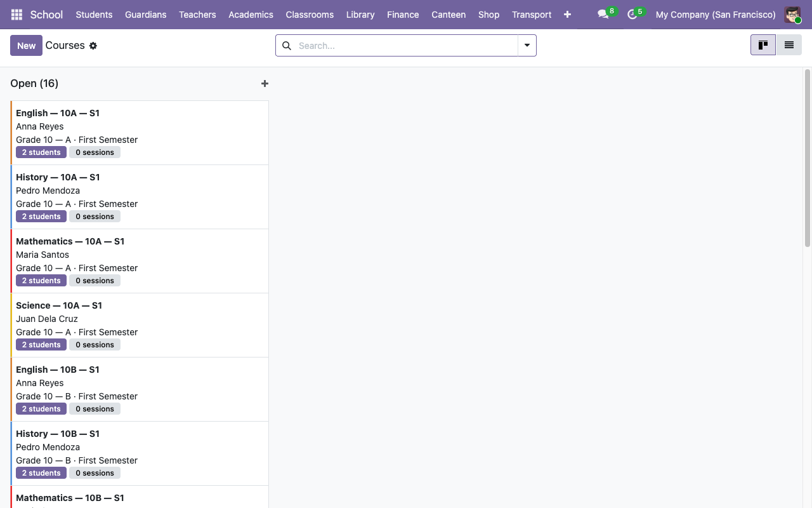This screenshot has width=812, height=508.
Task: Click the 2 students badge on Science 10A
Action: click(x=41, y=345)
